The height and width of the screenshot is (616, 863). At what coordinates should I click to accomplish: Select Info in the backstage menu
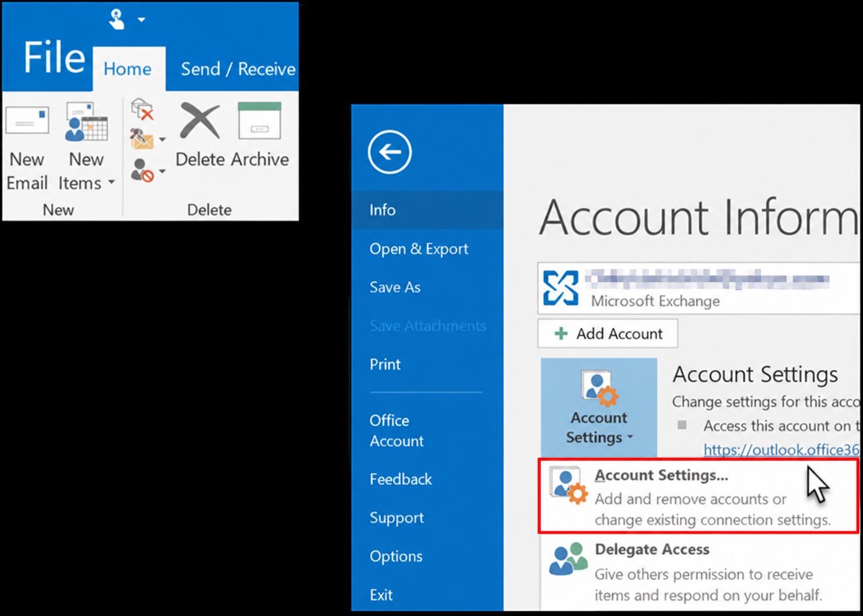pyautogui.click(x=427, y=210)
